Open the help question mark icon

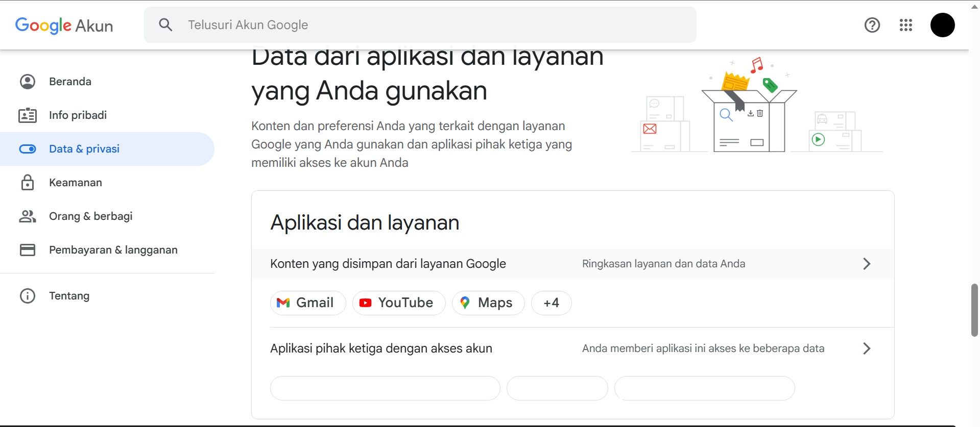pyautogui.click(x=872, y=25)
